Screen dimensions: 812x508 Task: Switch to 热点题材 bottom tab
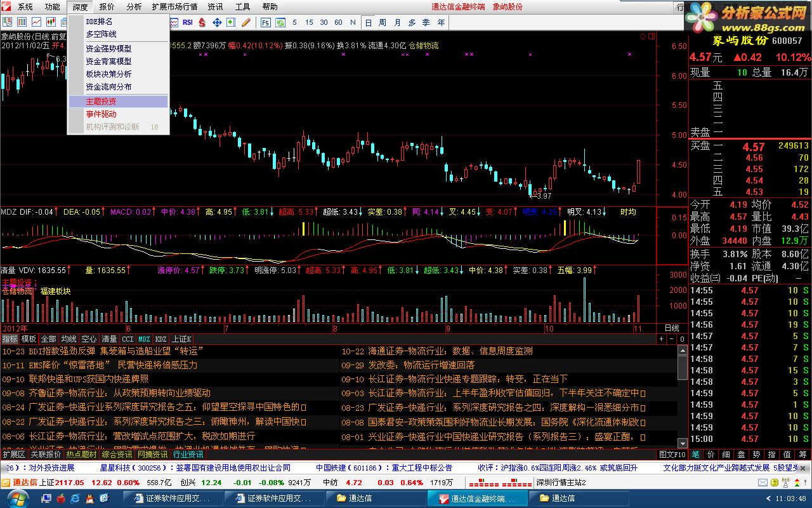82,455
